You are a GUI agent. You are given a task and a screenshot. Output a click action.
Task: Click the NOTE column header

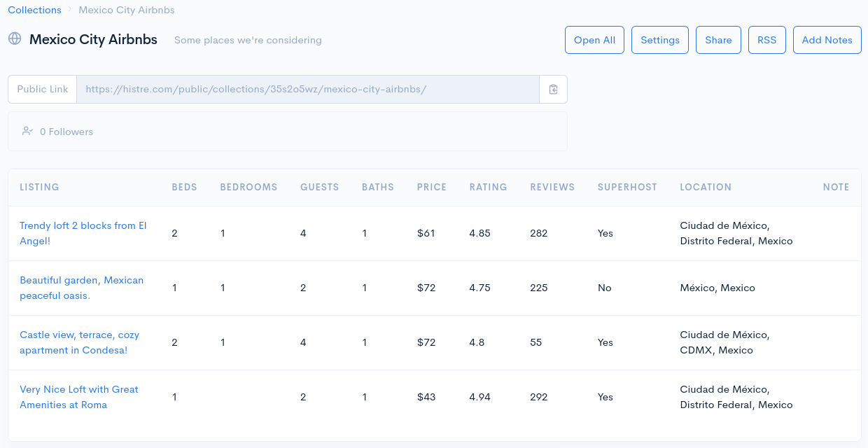(x=836, y=187)
